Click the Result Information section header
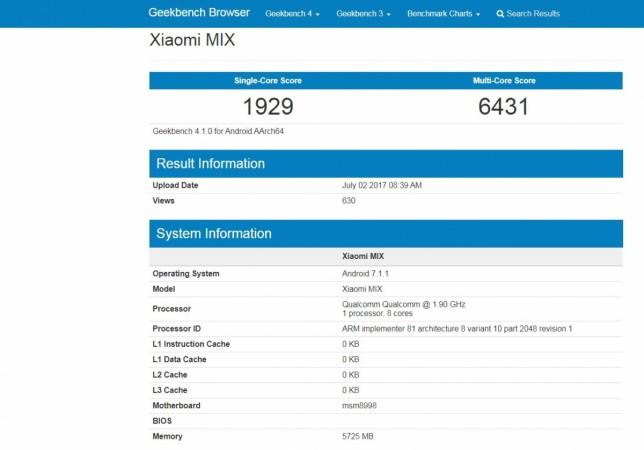644x450 pixels. click(386, 164)
